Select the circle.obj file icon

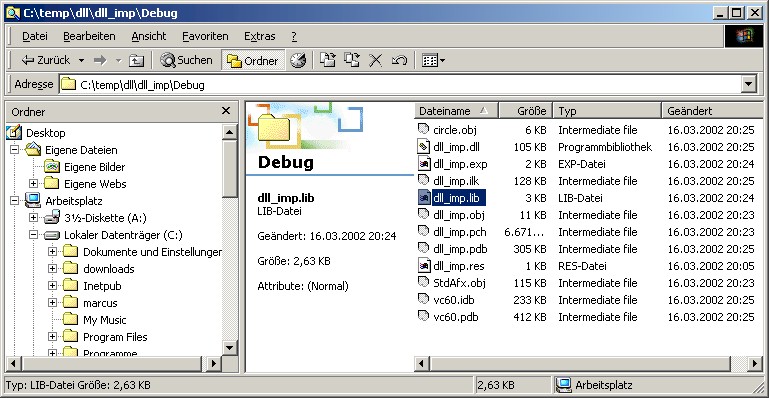pos(423,129)
